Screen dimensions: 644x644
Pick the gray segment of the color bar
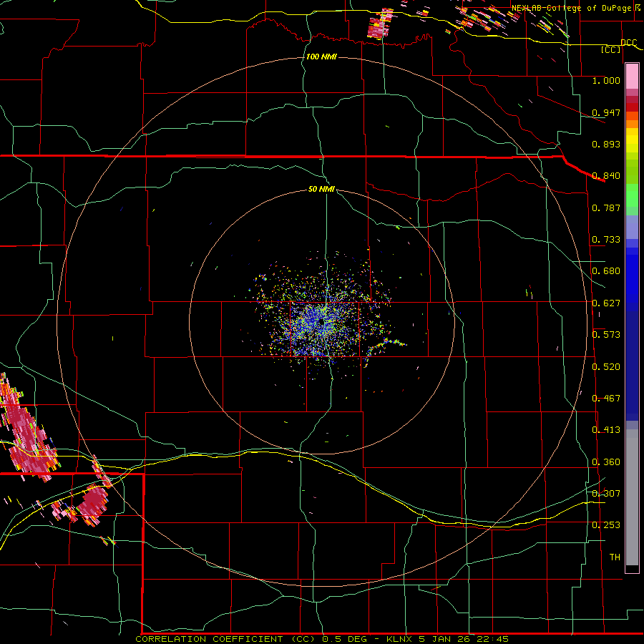click(x=632, y=497)
